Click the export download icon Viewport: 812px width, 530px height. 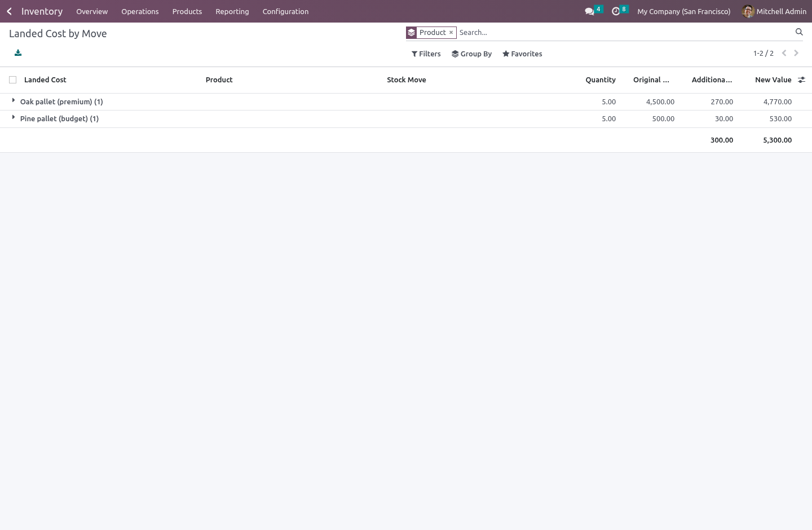(18, 53)
